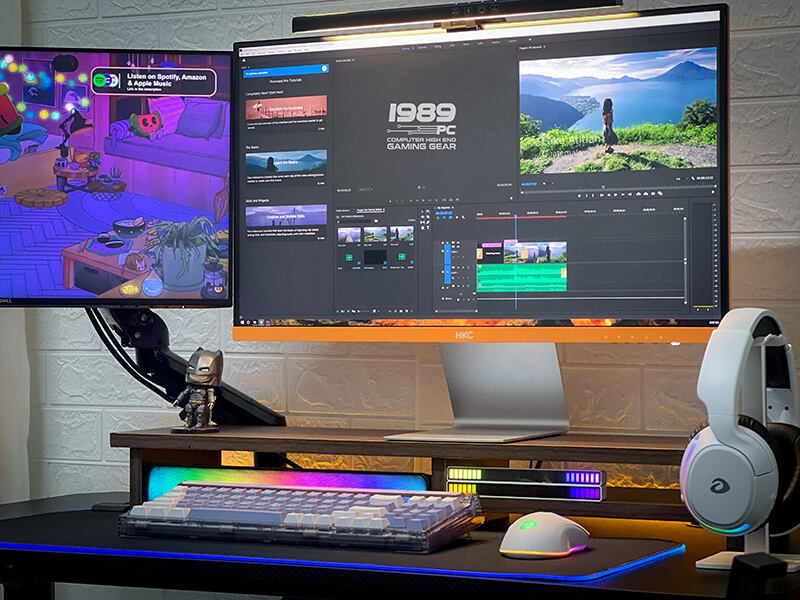
Task: Switch to the Editing workspace tab
Action: [x=438, y=46]
